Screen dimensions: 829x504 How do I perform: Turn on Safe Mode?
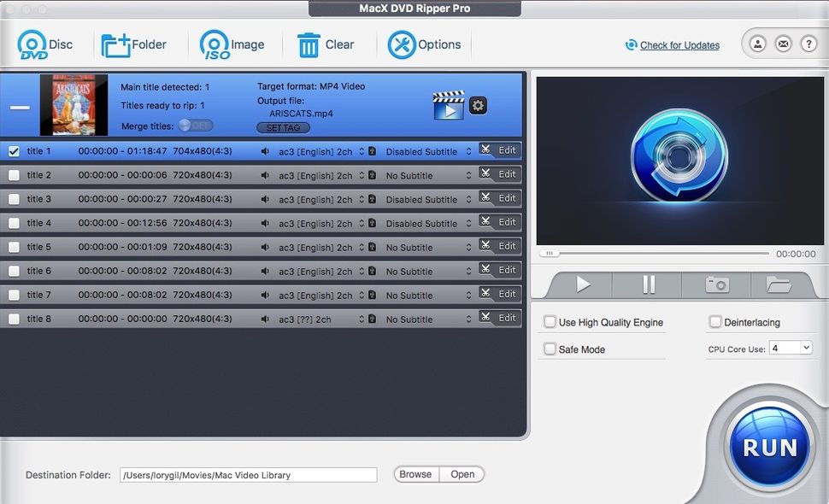(550, 349)
